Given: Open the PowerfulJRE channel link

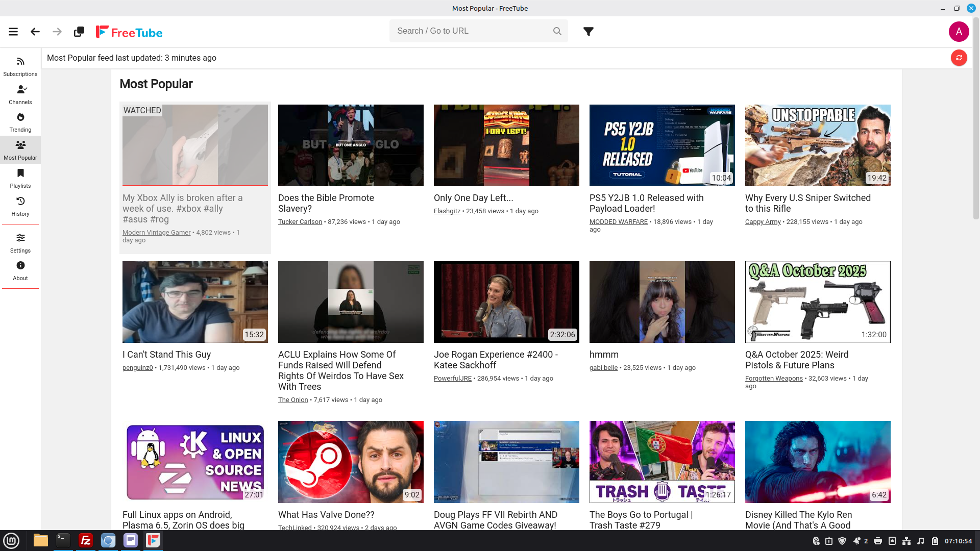Looking at the screenshot, I should pyautogui.click(x=453, y=379).
